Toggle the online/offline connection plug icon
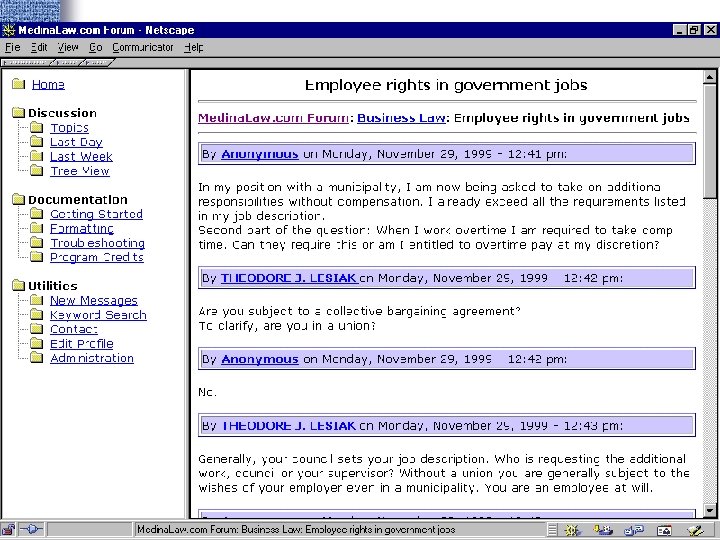This screenshot has height=540, width=720. 32,529
